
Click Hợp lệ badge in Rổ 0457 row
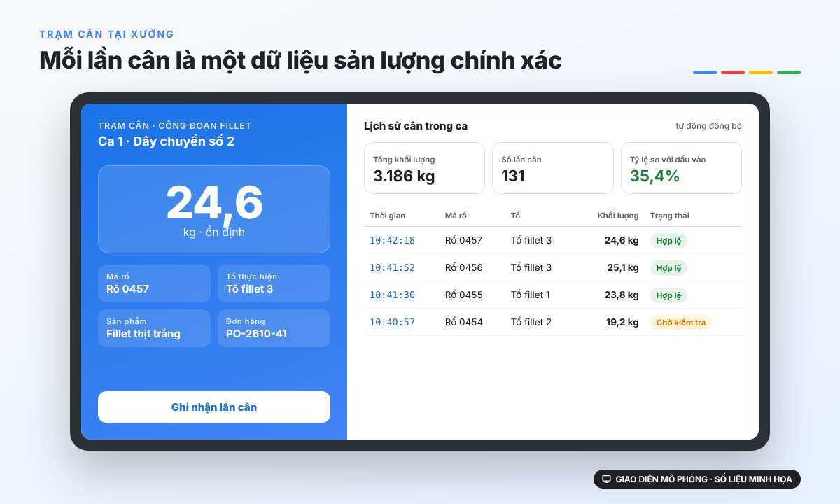(669, 240)
